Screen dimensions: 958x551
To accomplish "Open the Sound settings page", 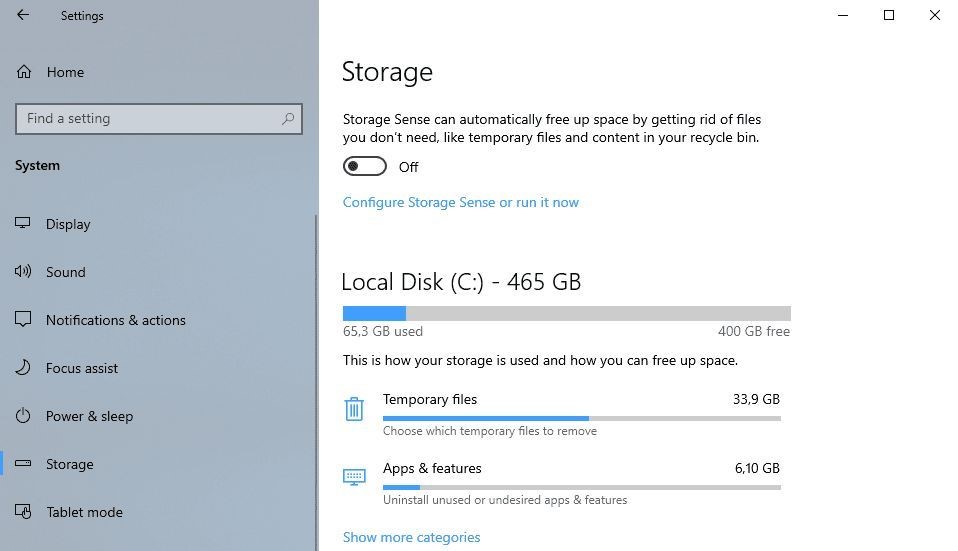I will [x=66, y=272].
